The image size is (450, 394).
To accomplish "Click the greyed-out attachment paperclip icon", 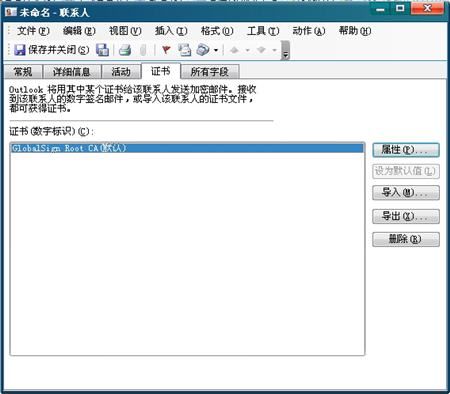I will click(143, 50).
